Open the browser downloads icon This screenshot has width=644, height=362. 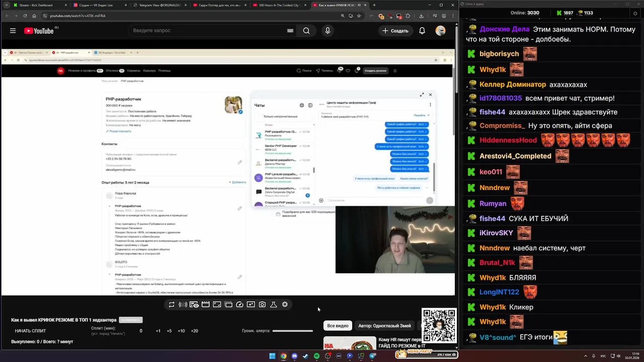pyautogui.click(x=421, y=16)
